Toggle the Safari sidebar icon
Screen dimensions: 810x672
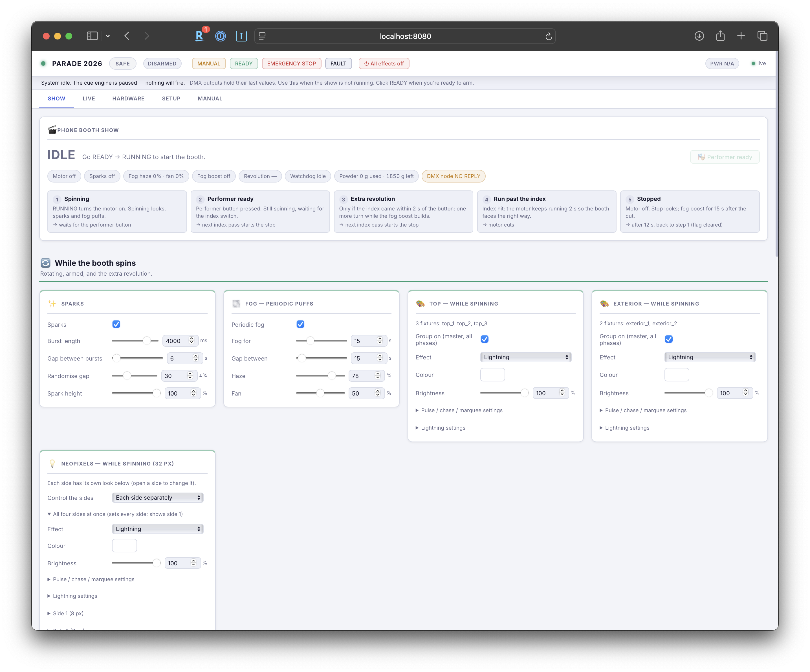[x=92, y=36]
